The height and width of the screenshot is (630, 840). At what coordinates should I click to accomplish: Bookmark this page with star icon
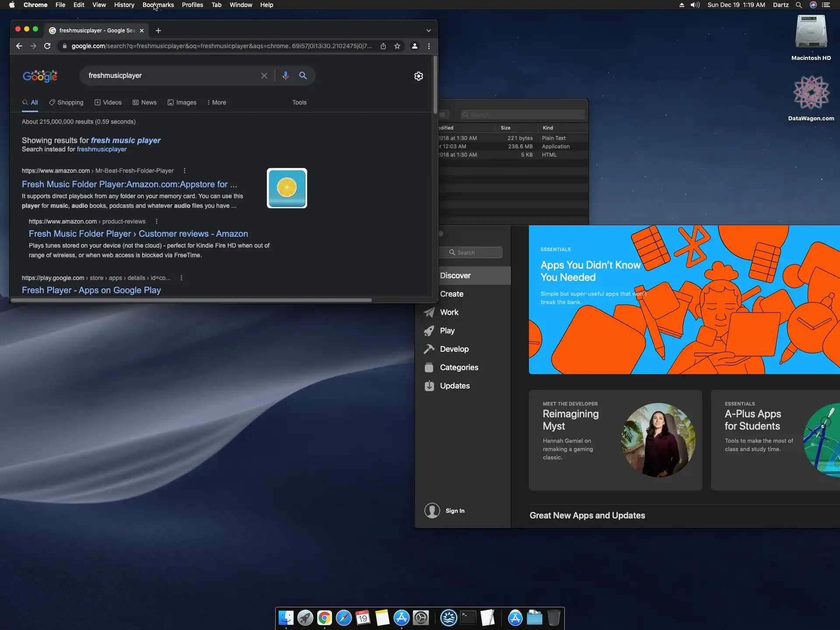click(397, 46)
